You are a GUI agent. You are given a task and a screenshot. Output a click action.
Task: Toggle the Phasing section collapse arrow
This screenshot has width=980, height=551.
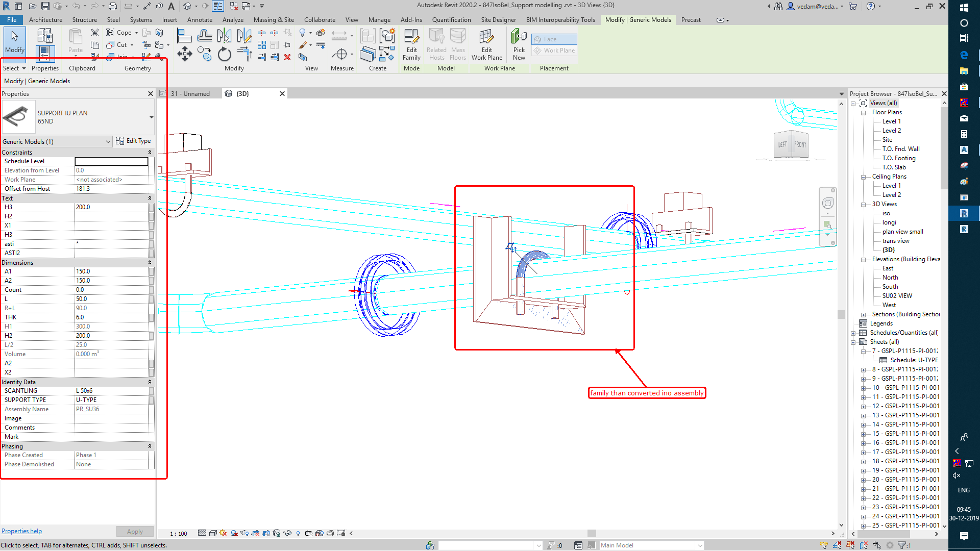[150, 445]
